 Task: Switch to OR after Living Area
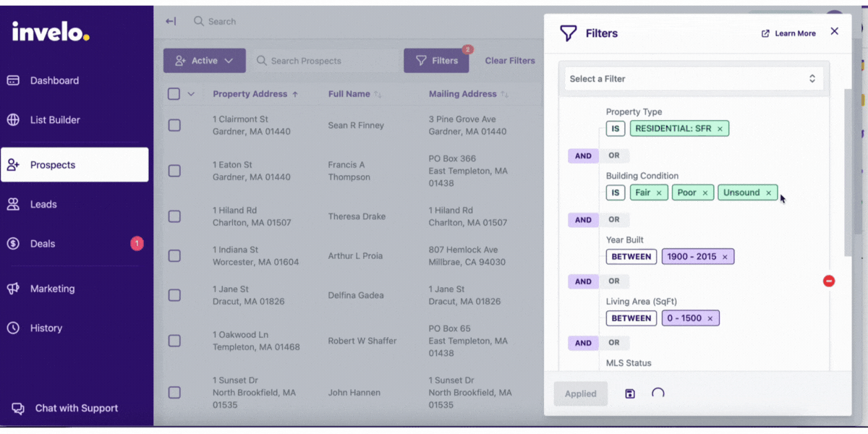(x=614, y=343)
